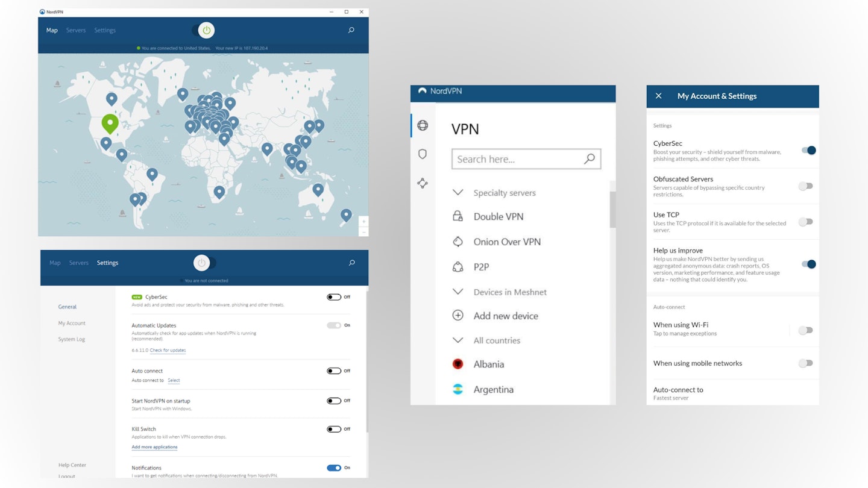Click power button in Settings window header
Screen dimensions: 868x488
201,263
